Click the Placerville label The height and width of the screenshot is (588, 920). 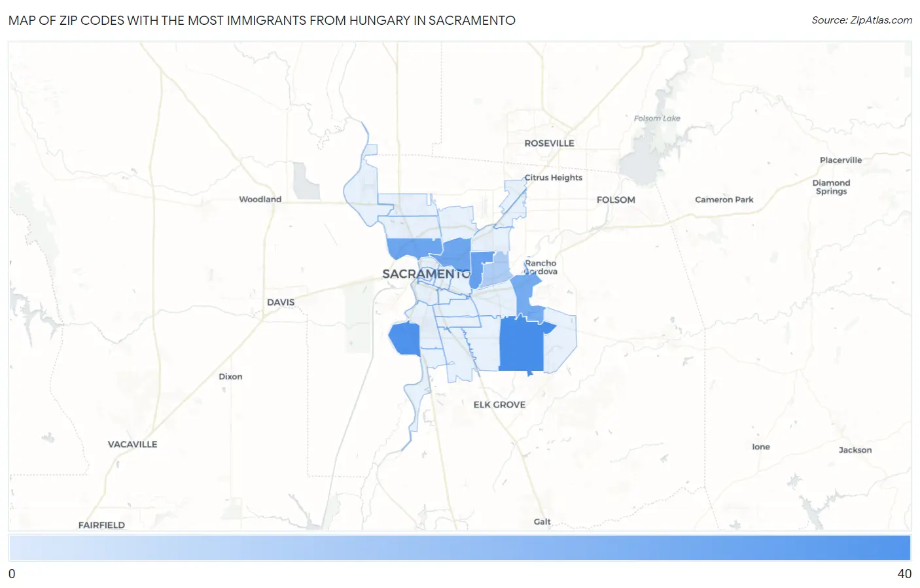(841, 160)
